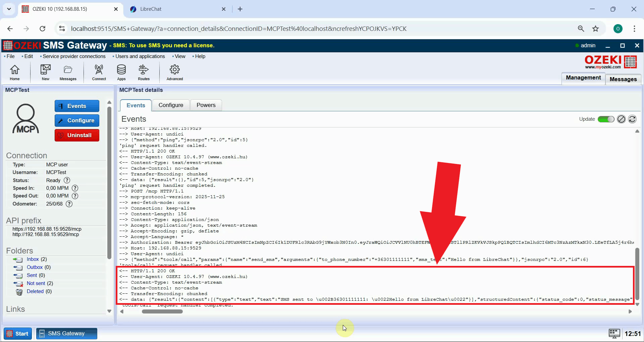Click the horizontal scrollbar thumb in Events
Viewport: 644px width, 342px height.
pos(162,311)
